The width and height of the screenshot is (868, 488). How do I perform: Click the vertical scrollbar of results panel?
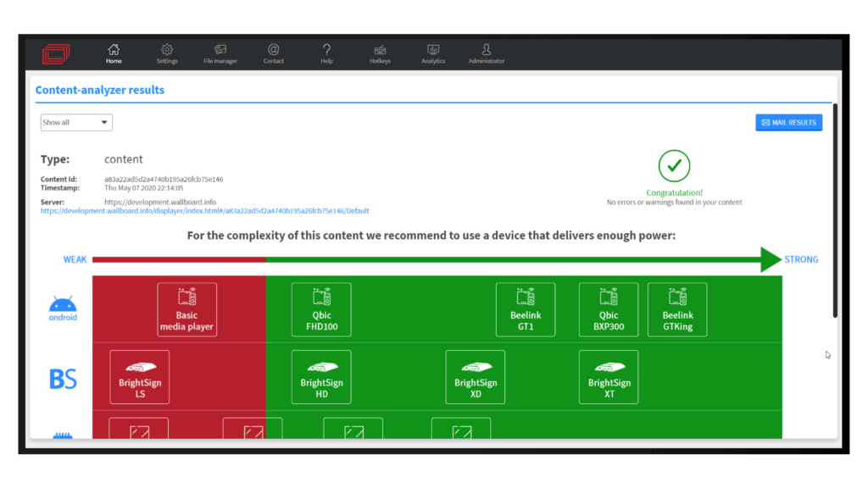[x=835, y=210]
